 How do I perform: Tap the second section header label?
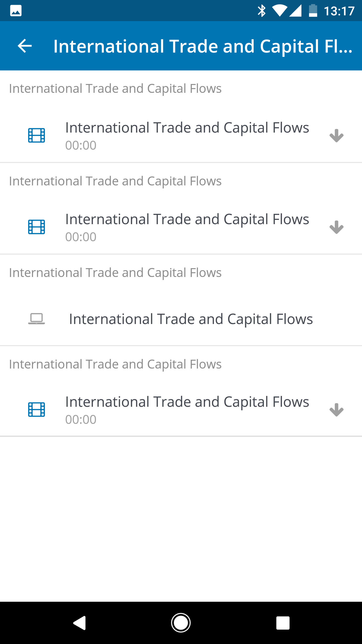pyautogui.click(x=115, y=181)
